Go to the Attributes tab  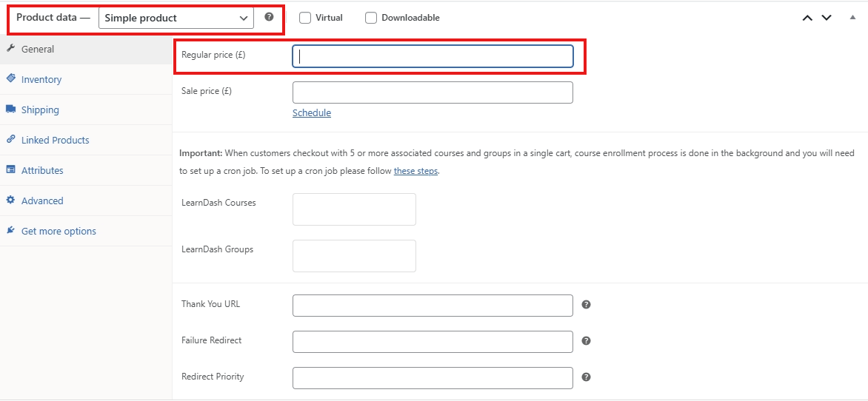pyautogui.click(x=87, y=170)
